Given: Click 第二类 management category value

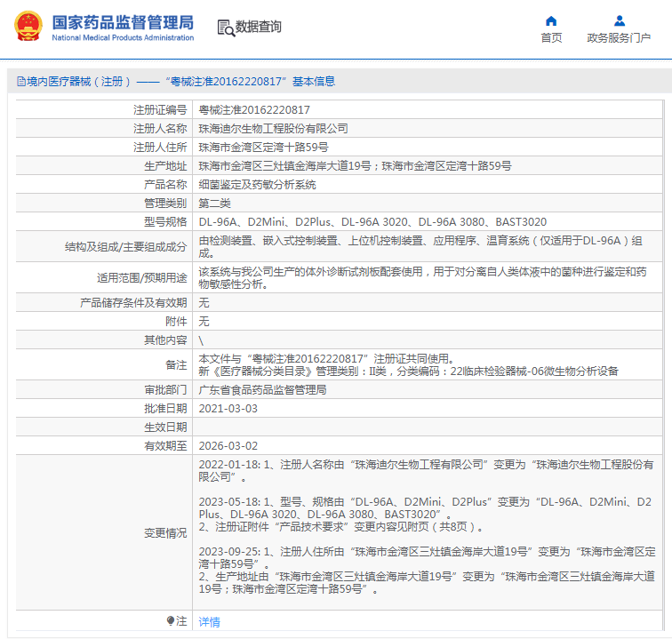Looking at the screenshot, I should pyautogui.click(x=214, y=204).
